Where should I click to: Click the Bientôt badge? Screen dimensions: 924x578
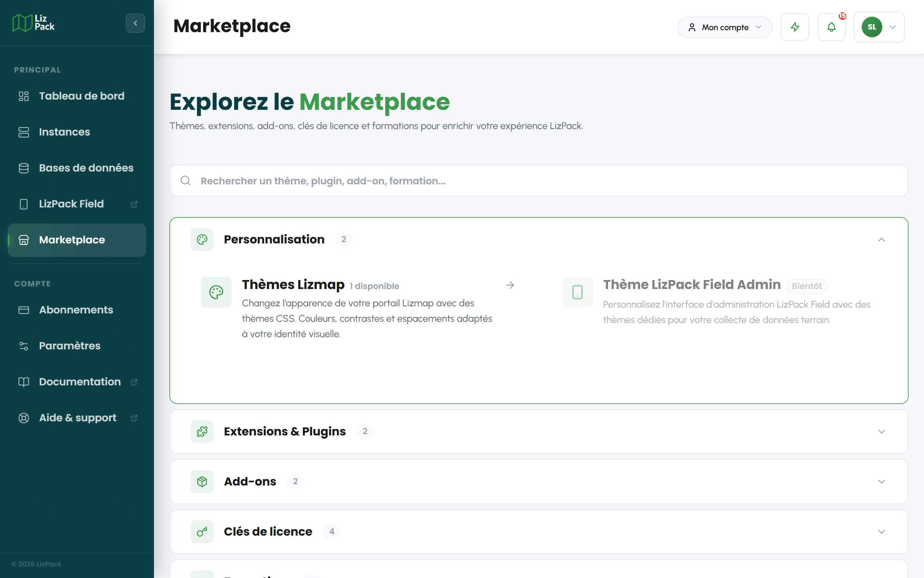[x=806, y=286]
